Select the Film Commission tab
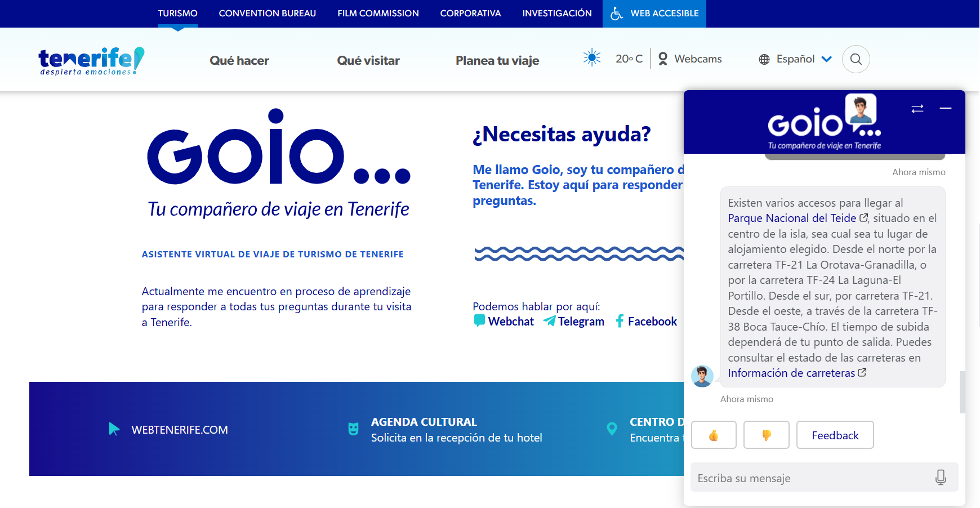The height and width of the screenshot is (508, 980). click(x=378, y=14)
